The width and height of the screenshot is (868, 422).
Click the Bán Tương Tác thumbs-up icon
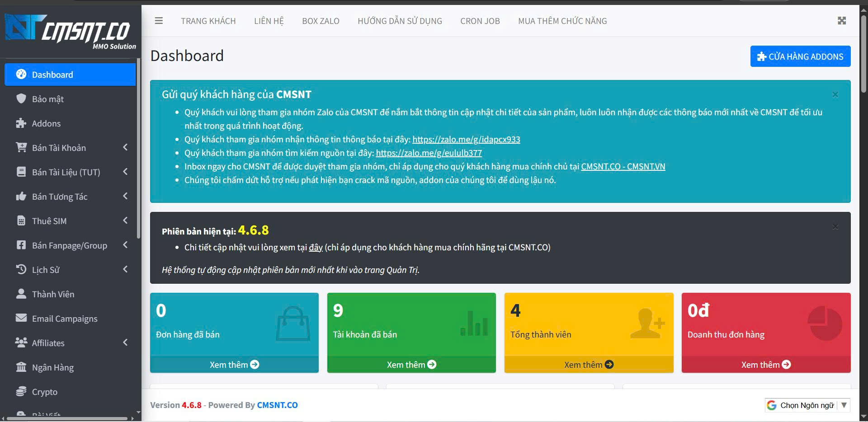coord(21,196)
